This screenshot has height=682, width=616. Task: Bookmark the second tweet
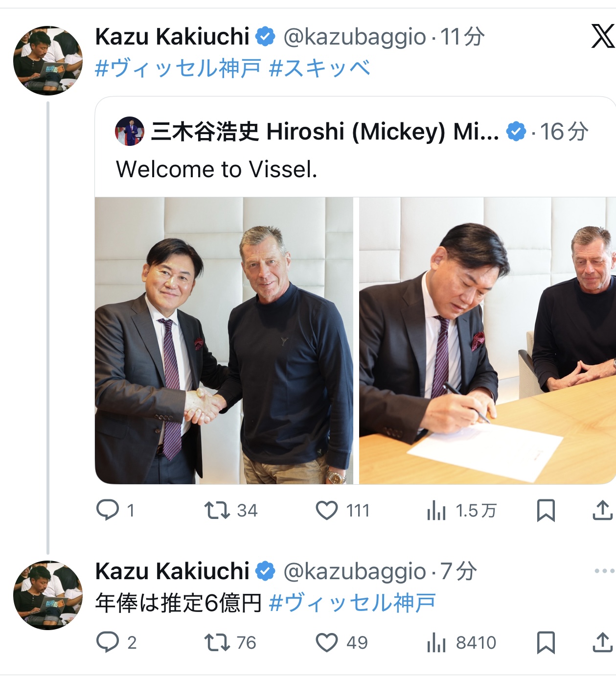(x=546, y=643)
